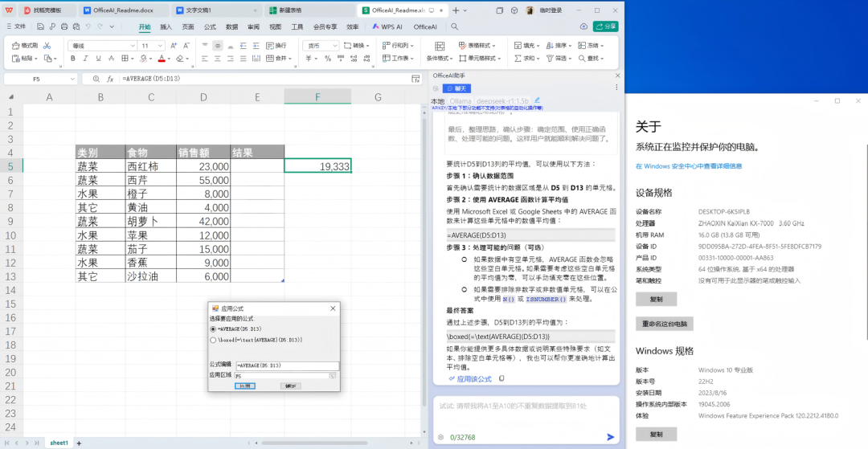Click the send arrow in the chat box
868x449 pixels.
pos(610,437)
